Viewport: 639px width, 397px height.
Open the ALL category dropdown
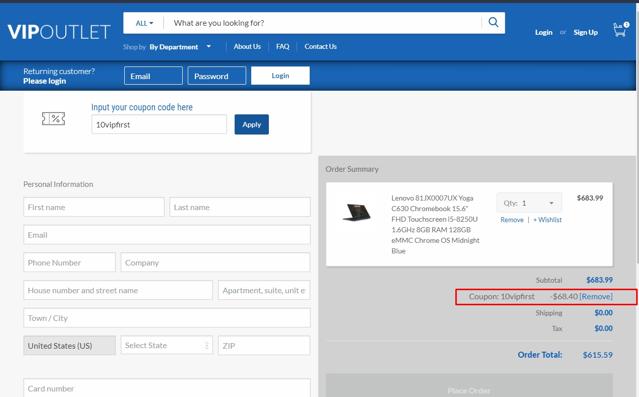pyautogui.click(x=144, y=23)
